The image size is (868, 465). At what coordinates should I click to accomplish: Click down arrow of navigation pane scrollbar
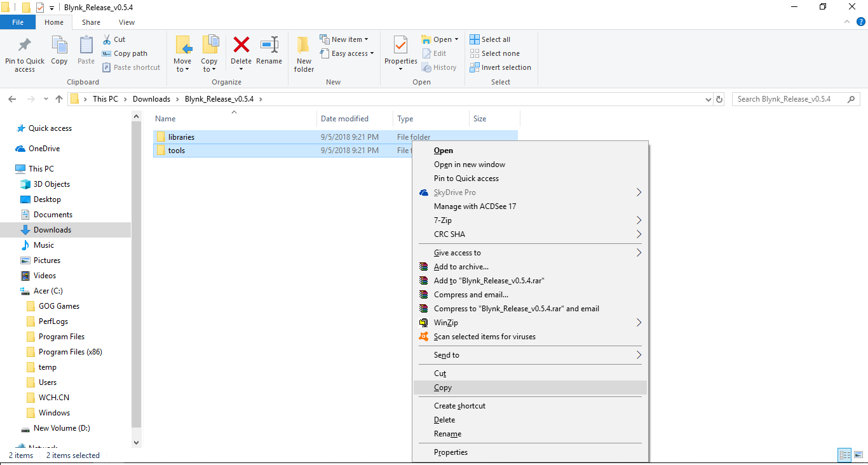137,441
